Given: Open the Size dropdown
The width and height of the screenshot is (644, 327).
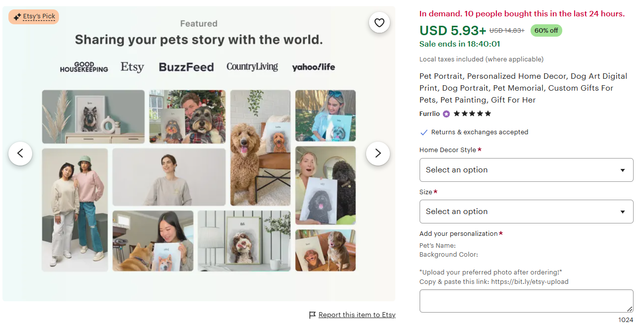Looking at the screenshot, I should [526, 212].
